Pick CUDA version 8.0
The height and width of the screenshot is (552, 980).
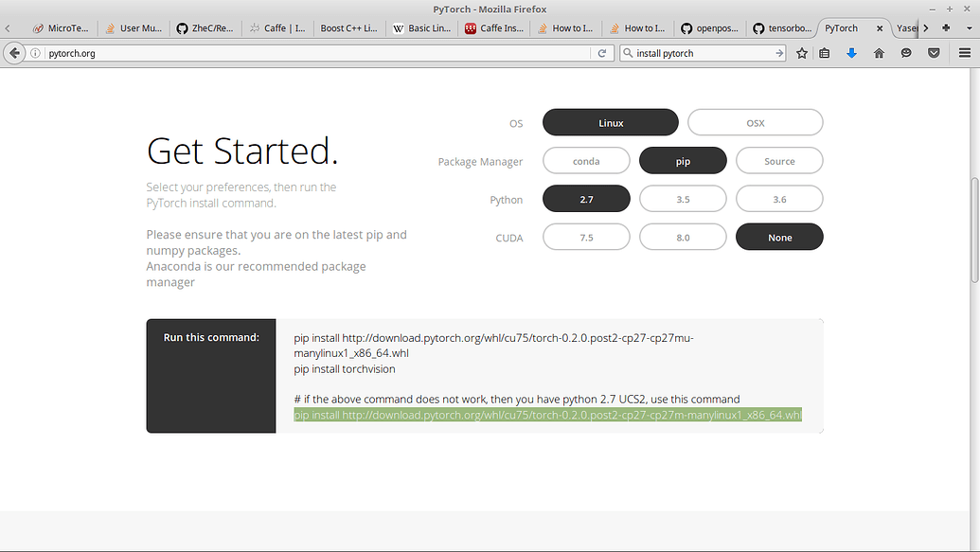683,237
